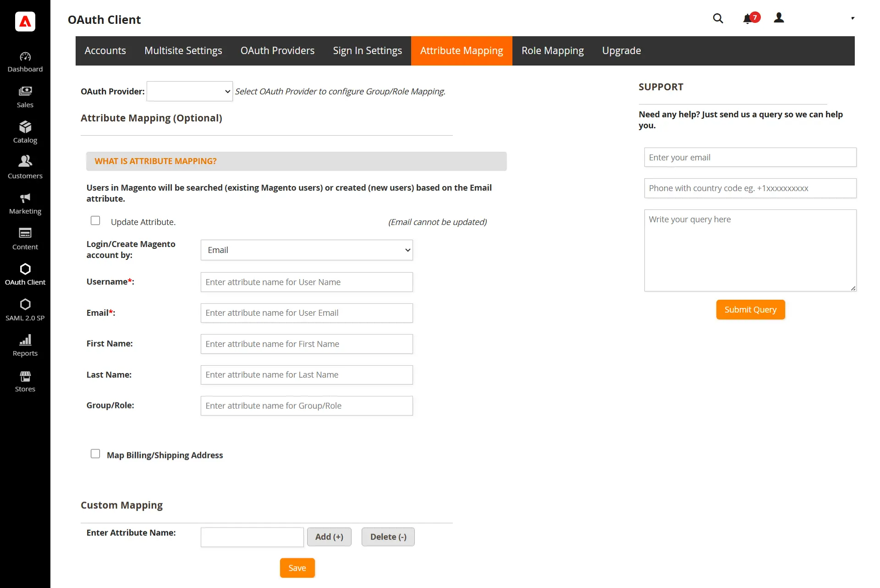The height and width of the screenshot is (588, 880).
Task: Switch to the OAuth Providers tab
Action: pos(277,51)
